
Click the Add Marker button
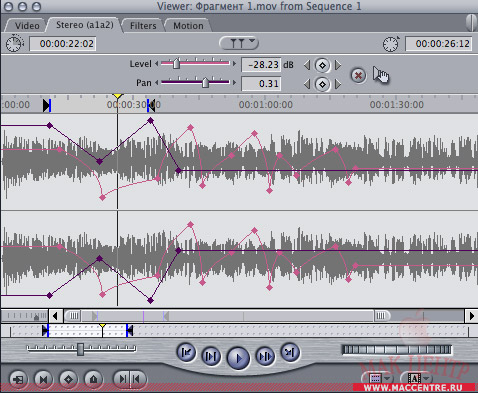pos(93,379)
